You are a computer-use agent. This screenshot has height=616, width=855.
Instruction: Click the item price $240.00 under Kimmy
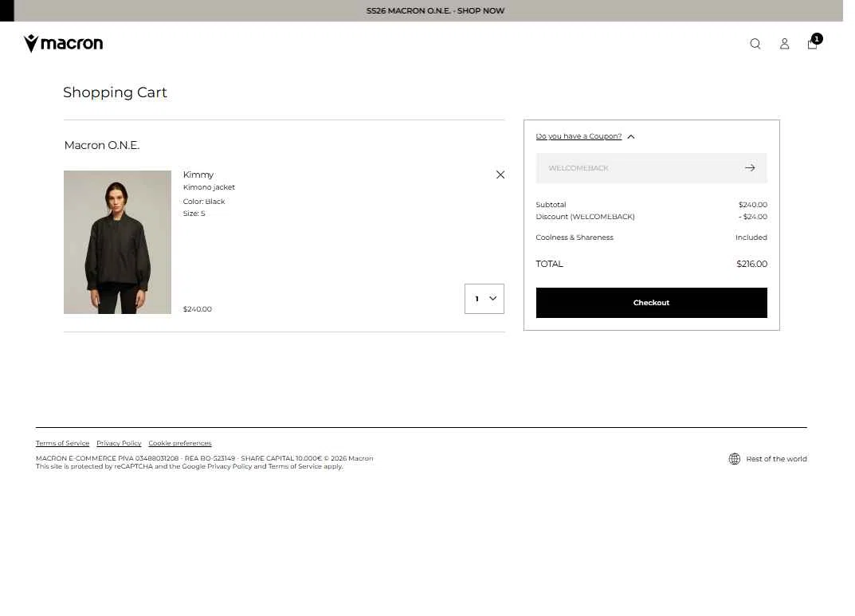(x=198, y=309)
